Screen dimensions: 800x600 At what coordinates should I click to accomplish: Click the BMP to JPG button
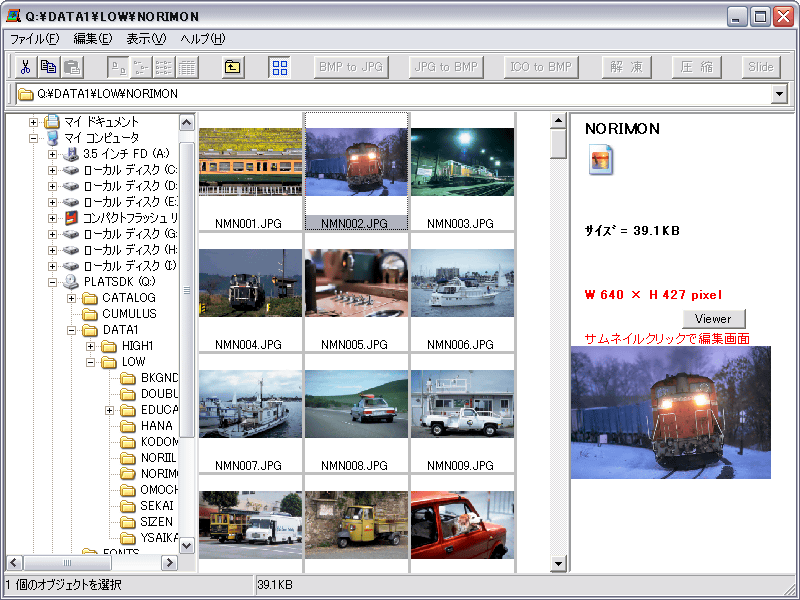(351, 67)
